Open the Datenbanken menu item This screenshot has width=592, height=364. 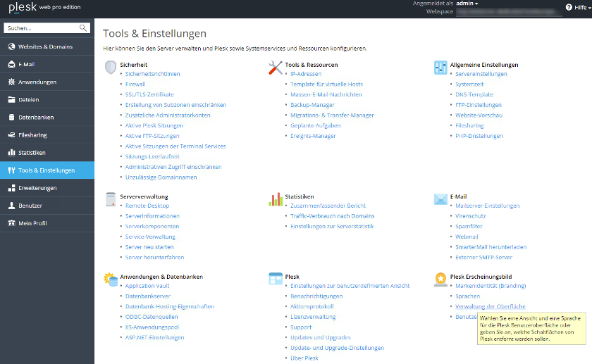click(x=47, y=118)
